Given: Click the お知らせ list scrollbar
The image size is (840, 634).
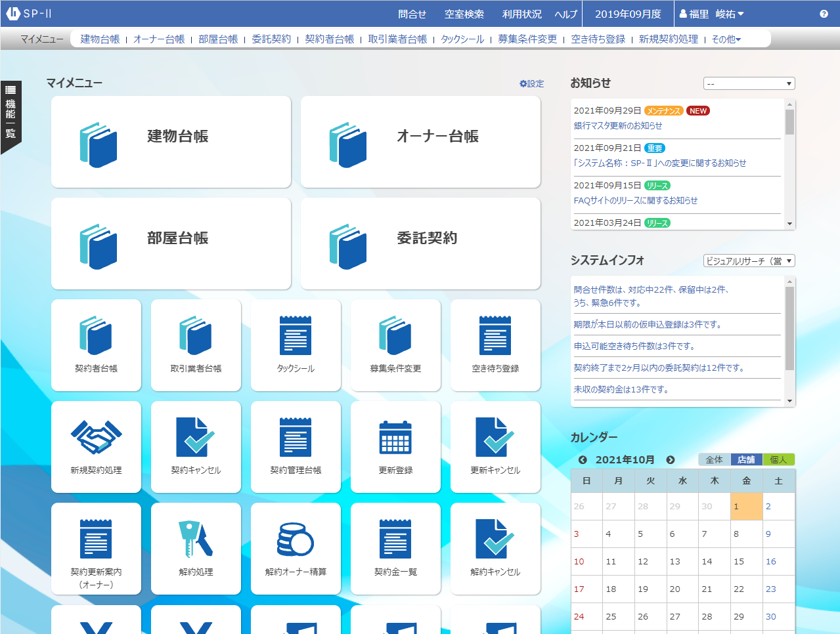Looking at the screenshot, I should click(789, 164).
